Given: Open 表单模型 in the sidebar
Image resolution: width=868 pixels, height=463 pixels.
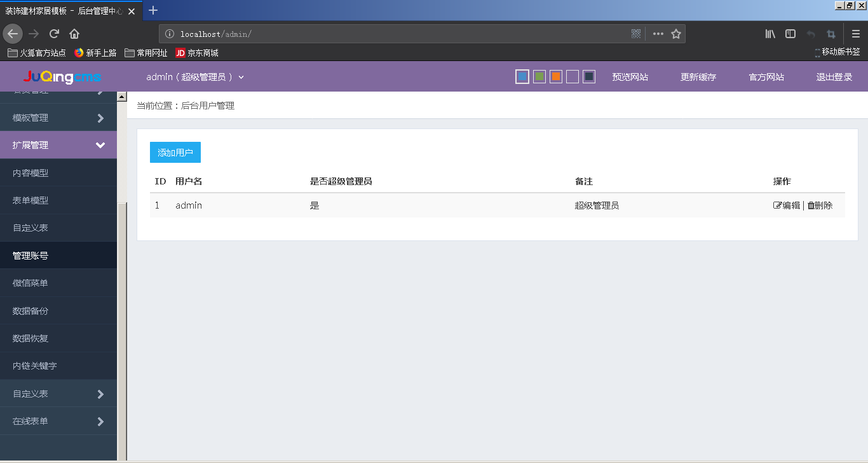Looking at the screenshot, I should pyautogui.click(x=58, y=200).
